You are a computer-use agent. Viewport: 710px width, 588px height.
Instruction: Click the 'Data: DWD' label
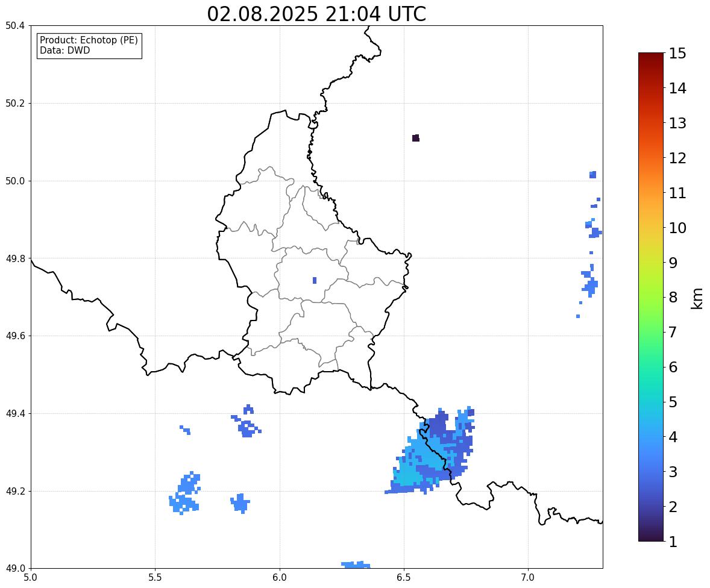tap(64, 50)
